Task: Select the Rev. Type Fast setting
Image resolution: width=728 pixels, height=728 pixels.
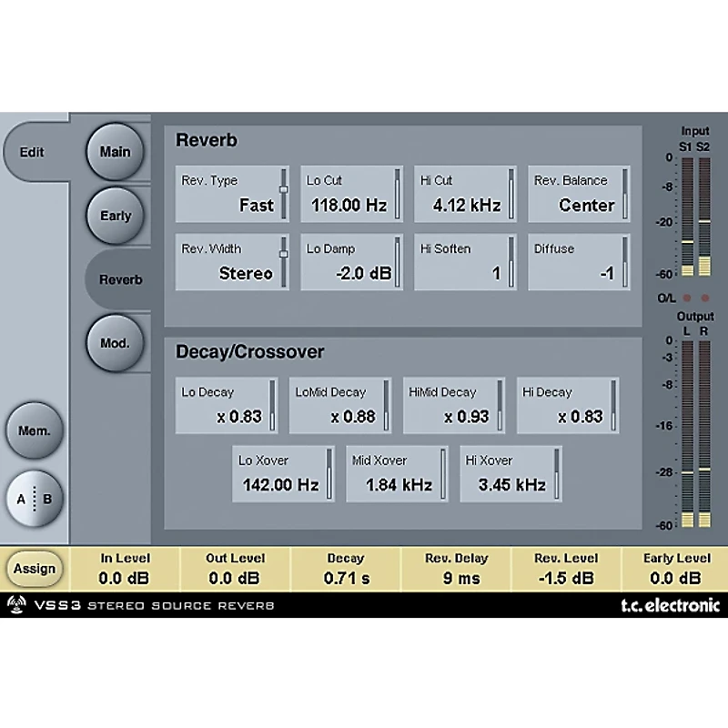Action: coord(232,194)
